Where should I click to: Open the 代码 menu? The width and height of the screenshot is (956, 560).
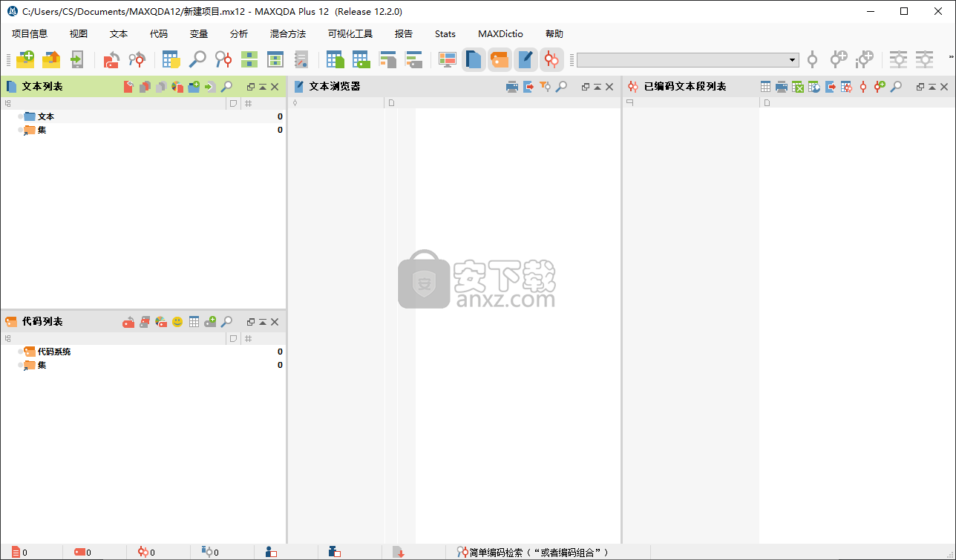pos(159,34)
